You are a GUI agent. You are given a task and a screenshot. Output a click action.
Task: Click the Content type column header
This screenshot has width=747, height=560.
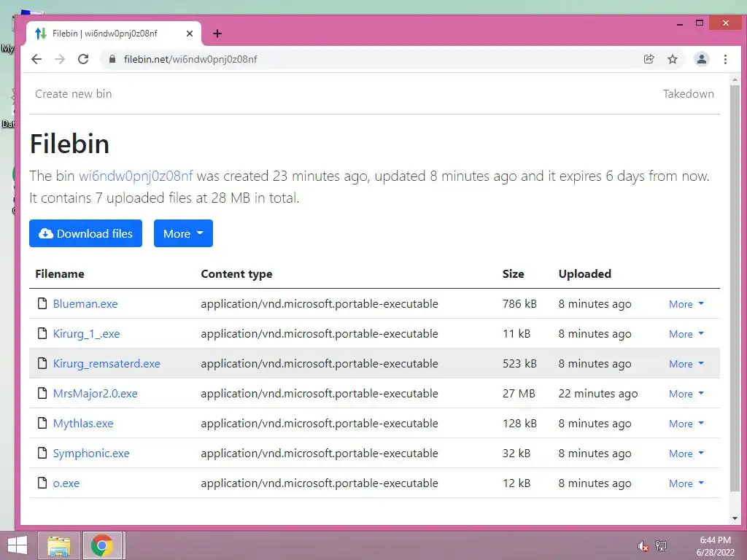click(x=236, y=274)
